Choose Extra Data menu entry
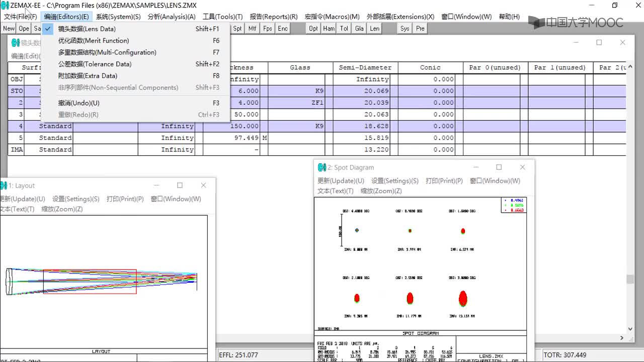This screenshot has width=644, height=362. [x=136, y=76]
